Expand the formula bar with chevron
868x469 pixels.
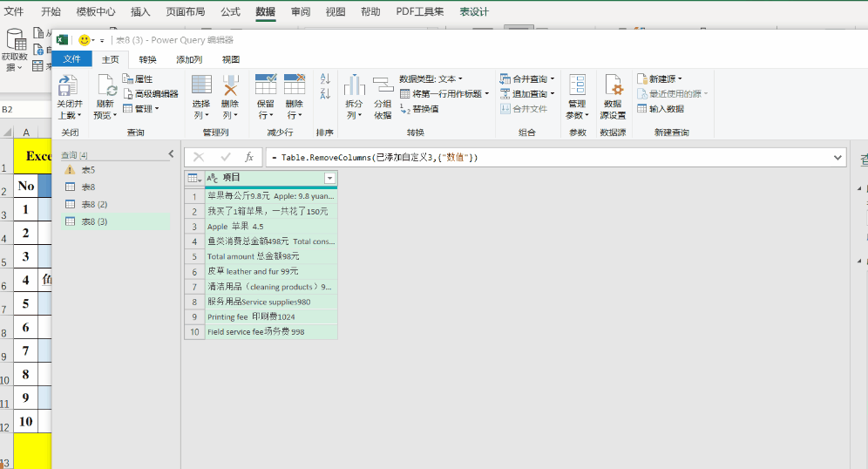(837, 157)
